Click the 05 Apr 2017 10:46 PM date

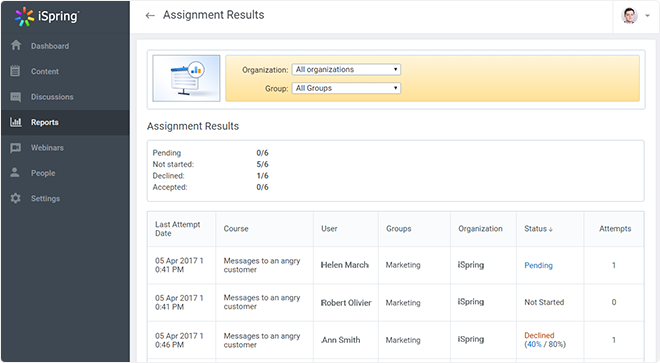(179, 340)
